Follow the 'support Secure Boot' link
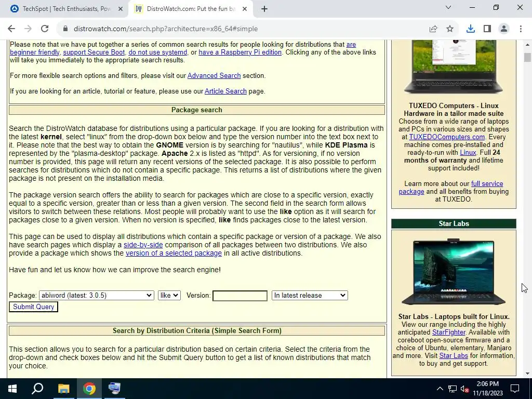Viewport: 532px width, 399px height. pyautogui.click(x=94, y=52)
